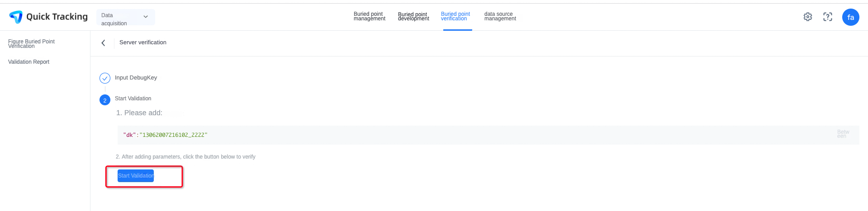The image size is (868, 211).
Task: Select the Buried point verification tab
Action: [x=455, y=16]
